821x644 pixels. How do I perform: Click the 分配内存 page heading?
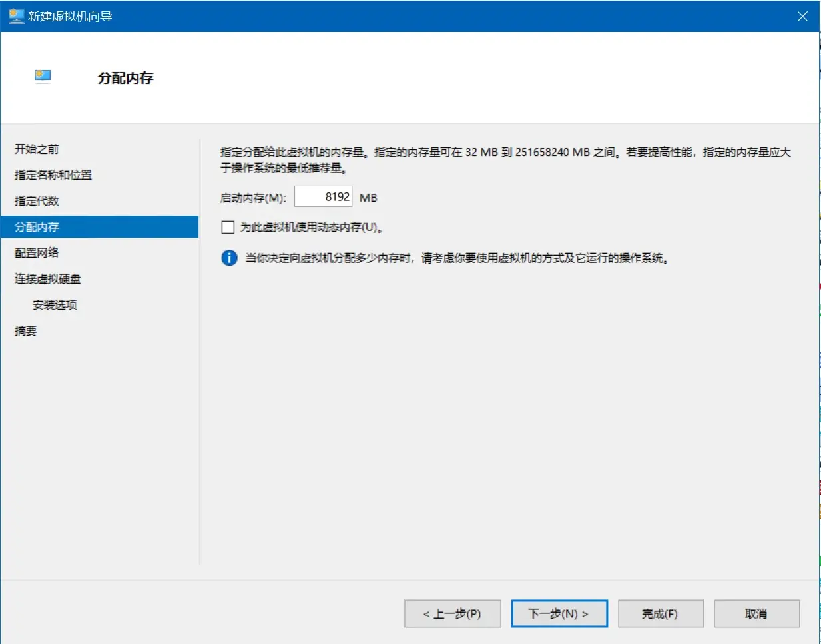point(125,78)
